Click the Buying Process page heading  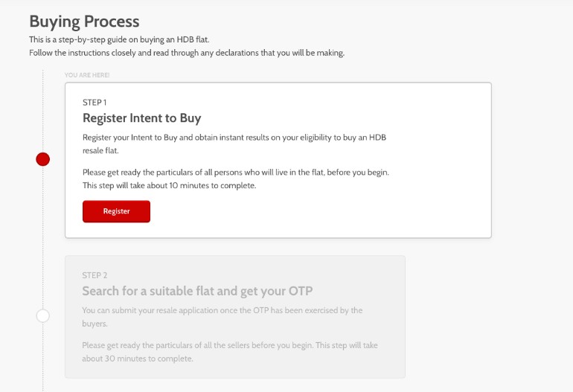tap(84, 21)
